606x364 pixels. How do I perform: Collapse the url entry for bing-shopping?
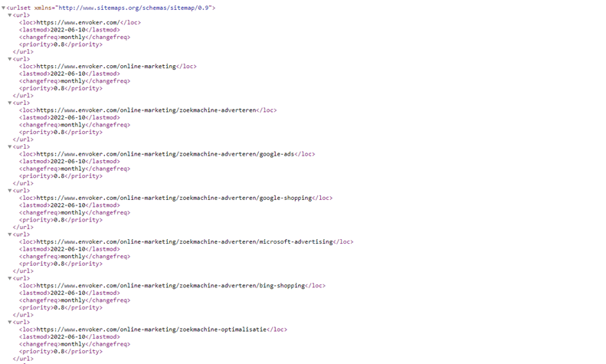pyautogui.click(x=10, y=278)
